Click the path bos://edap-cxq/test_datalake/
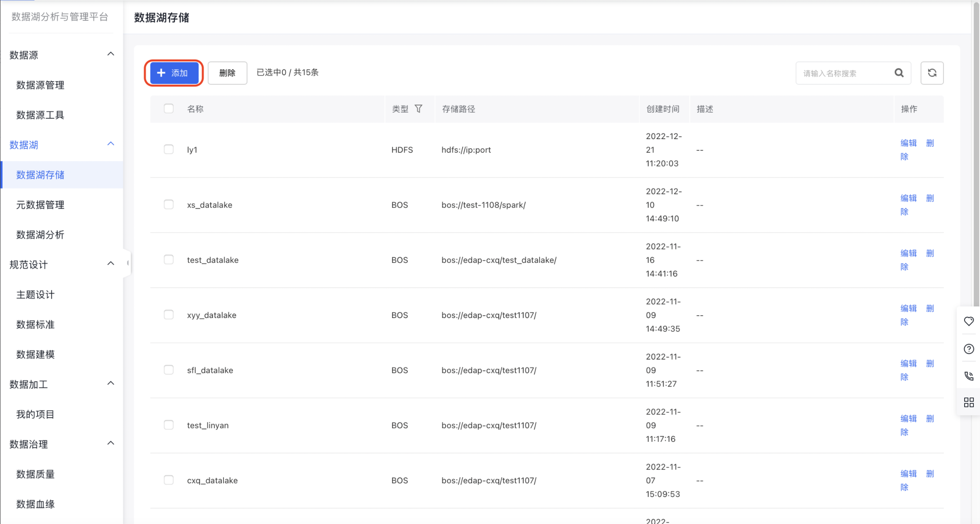Image resolution: width=980 pixels, height=524 pixels. pyautogui.click(x=499, y=260)
